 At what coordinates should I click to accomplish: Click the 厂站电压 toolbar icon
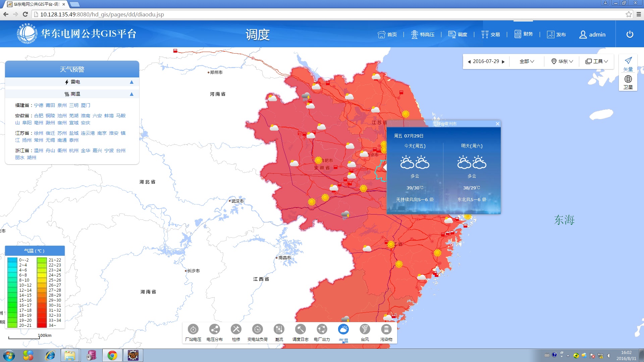[193, 329]
